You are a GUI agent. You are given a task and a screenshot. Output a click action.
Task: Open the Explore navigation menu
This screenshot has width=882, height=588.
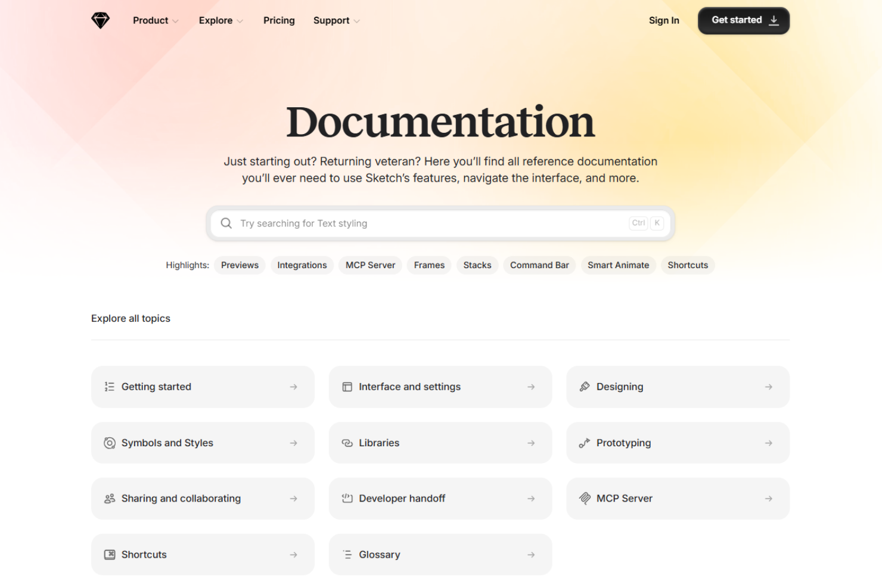click(220, 20)
